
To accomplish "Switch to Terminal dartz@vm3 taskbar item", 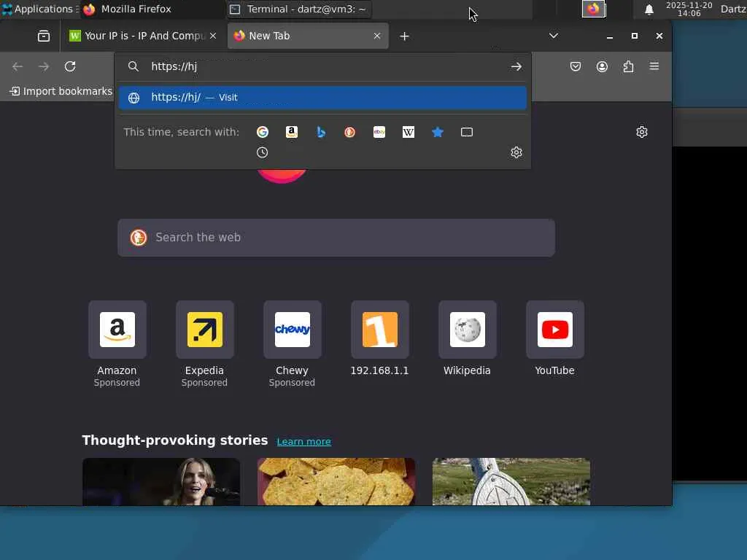I will tap(298, 9).
